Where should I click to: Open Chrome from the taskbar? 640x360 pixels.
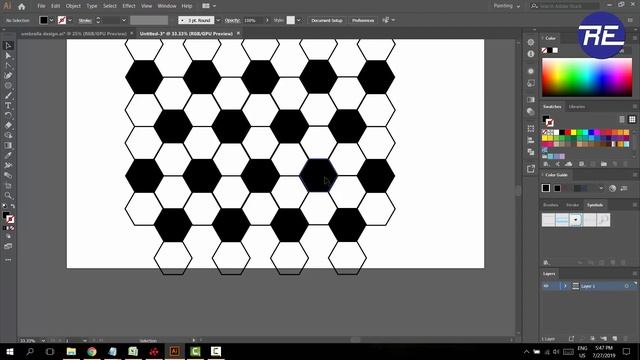[92, 351]
